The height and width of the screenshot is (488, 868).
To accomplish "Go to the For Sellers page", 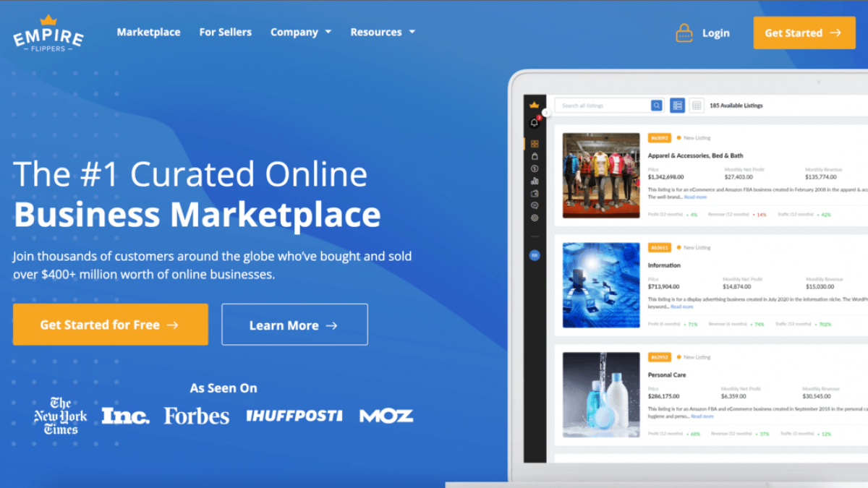I will [226, 32].
